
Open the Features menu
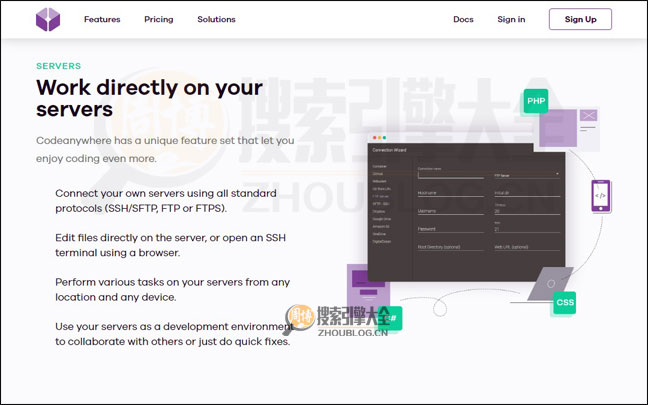(x=102, y=19)
